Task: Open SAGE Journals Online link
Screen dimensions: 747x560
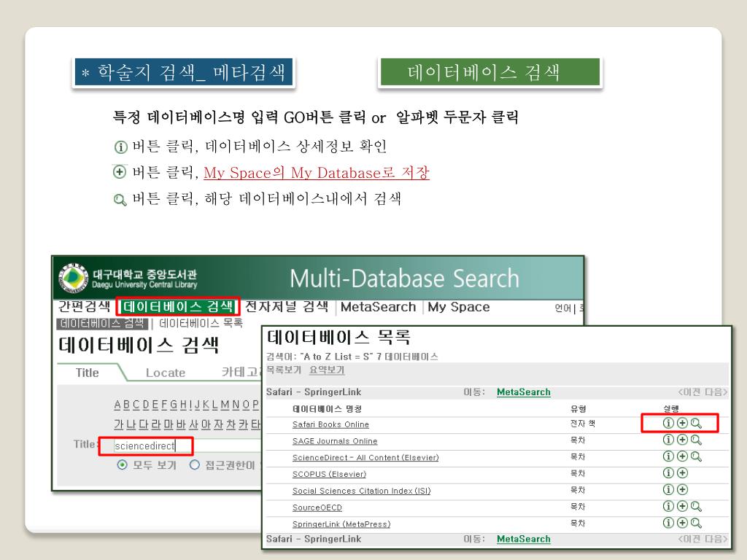Action: pos(335,441)
